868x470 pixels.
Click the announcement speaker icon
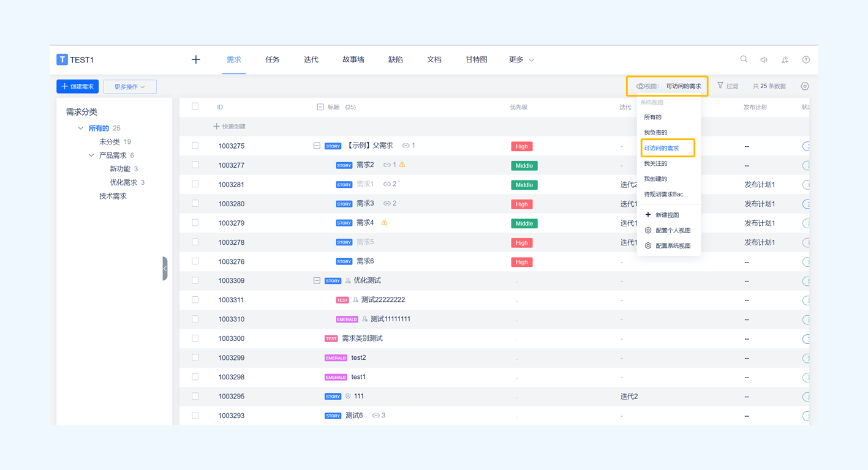764,60
